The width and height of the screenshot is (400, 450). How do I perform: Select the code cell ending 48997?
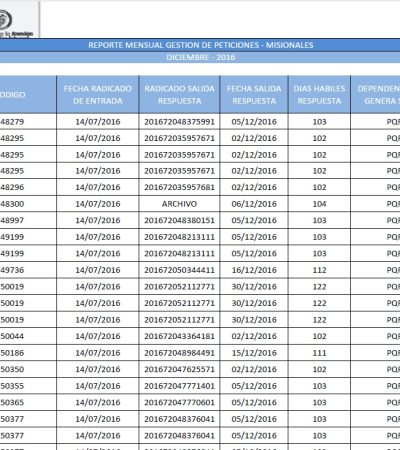(28, 220)
